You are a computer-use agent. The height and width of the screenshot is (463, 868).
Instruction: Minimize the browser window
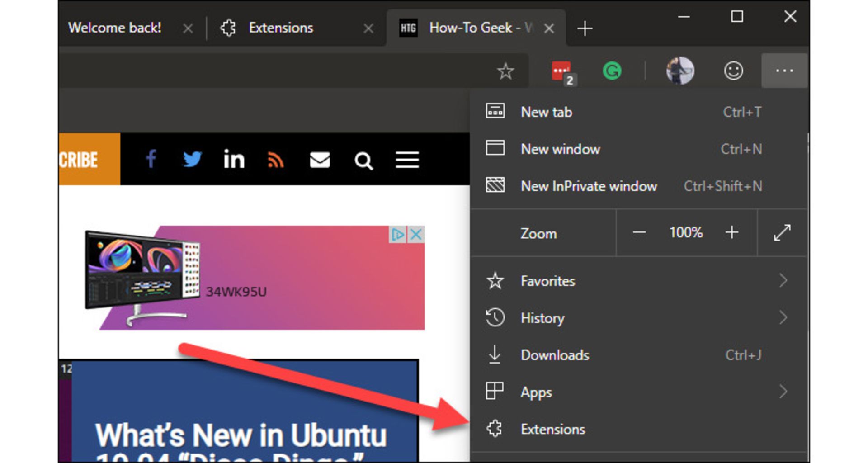coord(684,17)
